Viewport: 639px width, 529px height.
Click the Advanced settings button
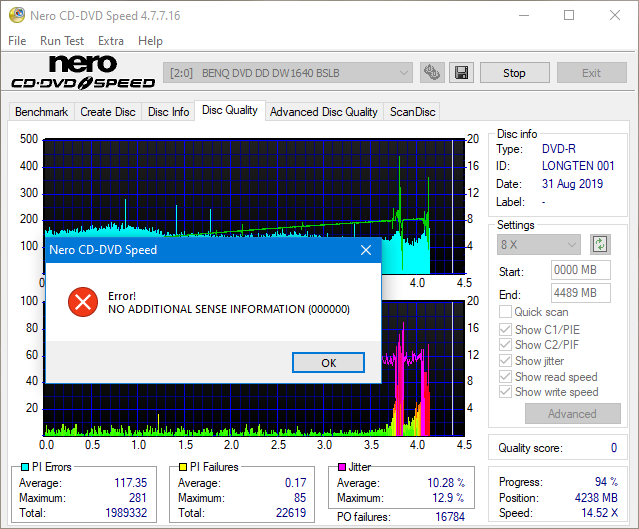click(573, 414)
